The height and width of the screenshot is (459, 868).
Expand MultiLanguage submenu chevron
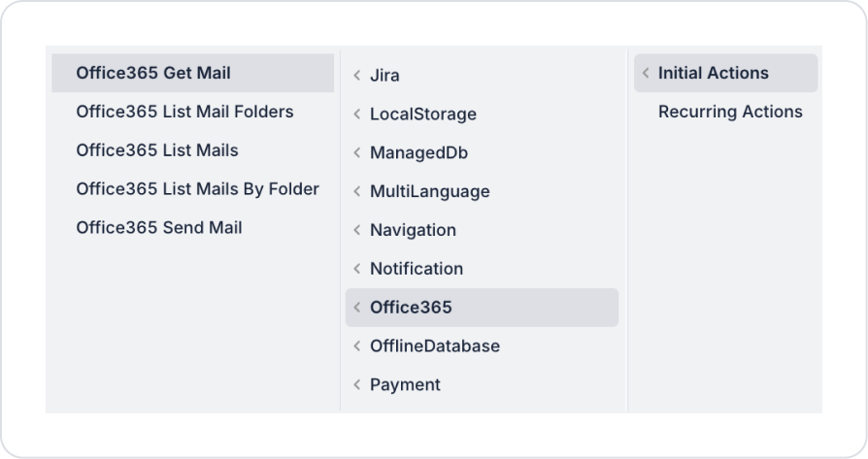point(357,191)
